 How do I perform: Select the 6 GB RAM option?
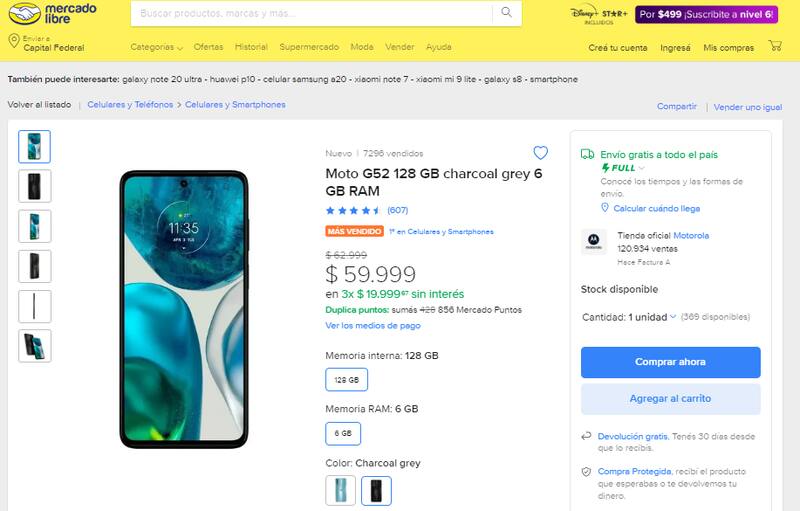(343, 433)
